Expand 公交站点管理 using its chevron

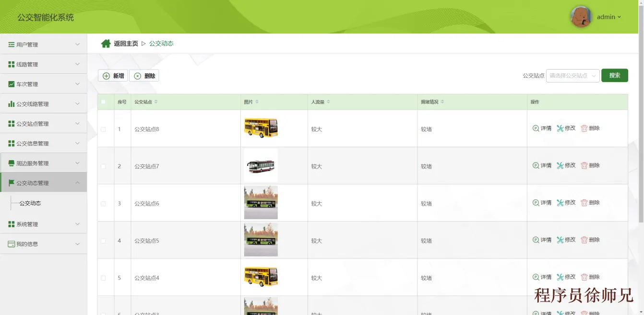tap(77, 124)
